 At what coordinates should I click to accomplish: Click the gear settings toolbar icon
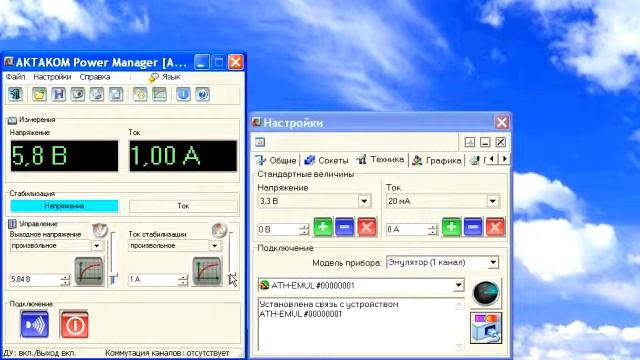pyautogui.click(x=140, y=94)
